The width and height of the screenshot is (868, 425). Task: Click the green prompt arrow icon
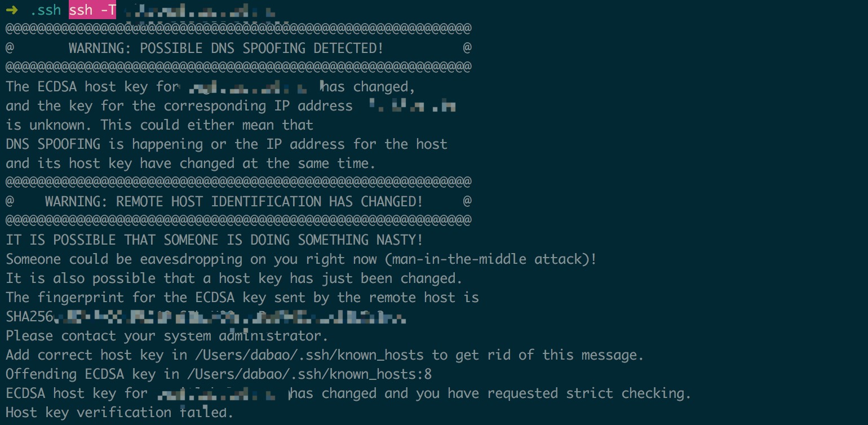(14, 10)
